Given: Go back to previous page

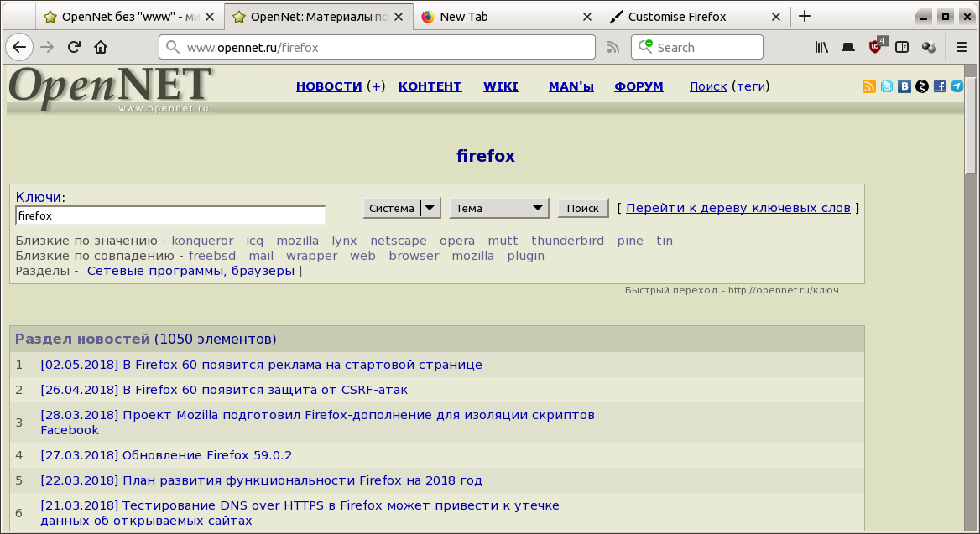Looking at the screenshot, I should [x=19, y=47].
